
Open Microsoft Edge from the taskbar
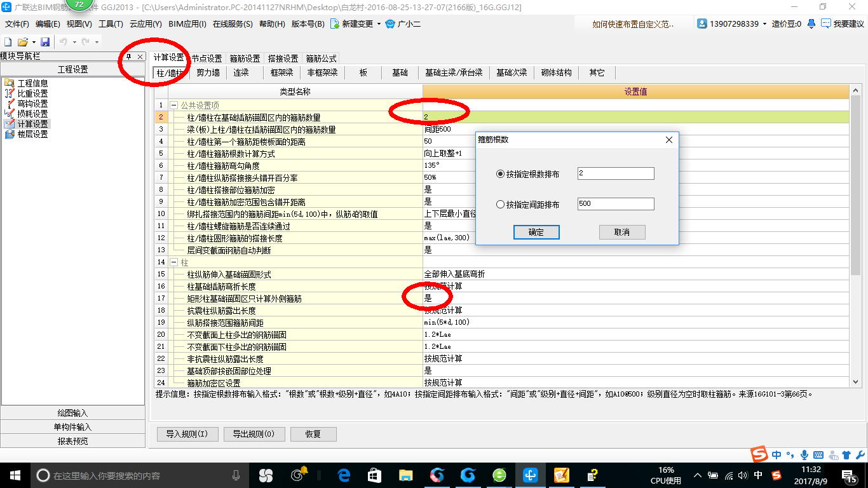tap(344, 475)
